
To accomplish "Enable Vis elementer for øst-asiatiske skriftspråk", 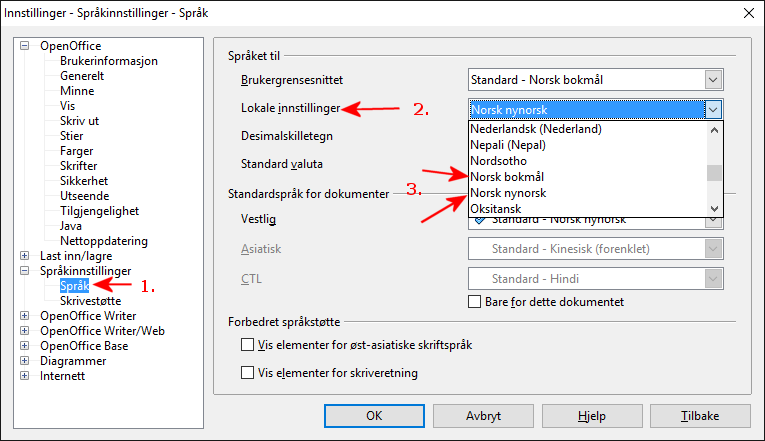I will [x=247, y=345].
